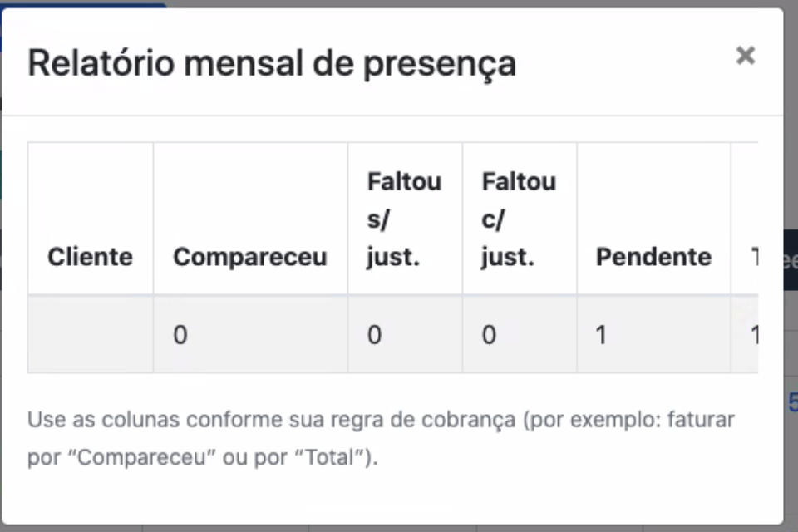The height and width of the screenshot is (532, 798).
Task: Click the Faltou c/ just. value 0 cell
Action: click(x=519, y=335)
